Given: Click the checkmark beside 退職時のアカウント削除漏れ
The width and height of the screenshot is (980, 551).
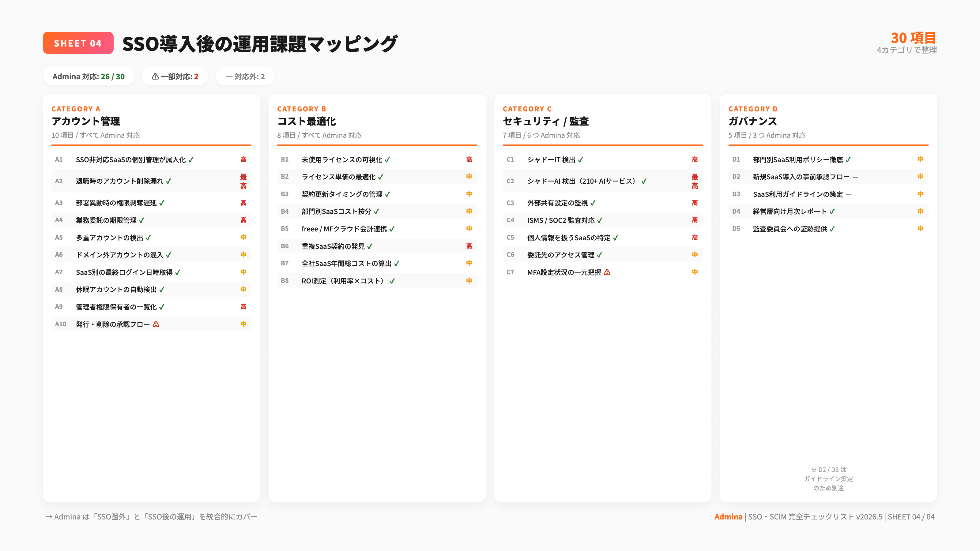Looking at the screenshot, I should [168, 181].
